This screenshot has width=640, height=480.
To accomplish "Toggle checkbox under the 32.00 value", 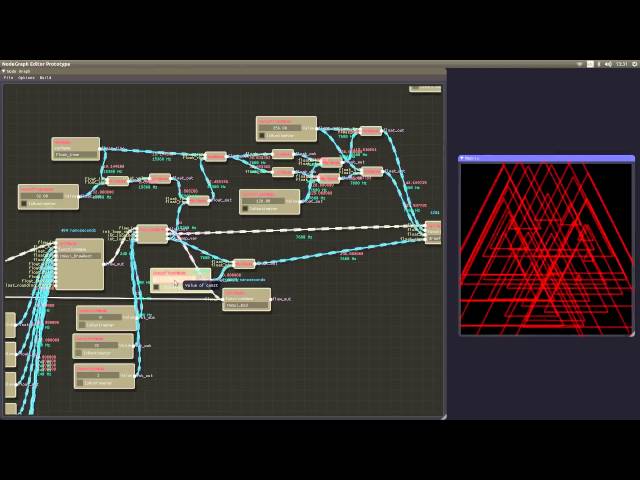I will pos(24,203).
